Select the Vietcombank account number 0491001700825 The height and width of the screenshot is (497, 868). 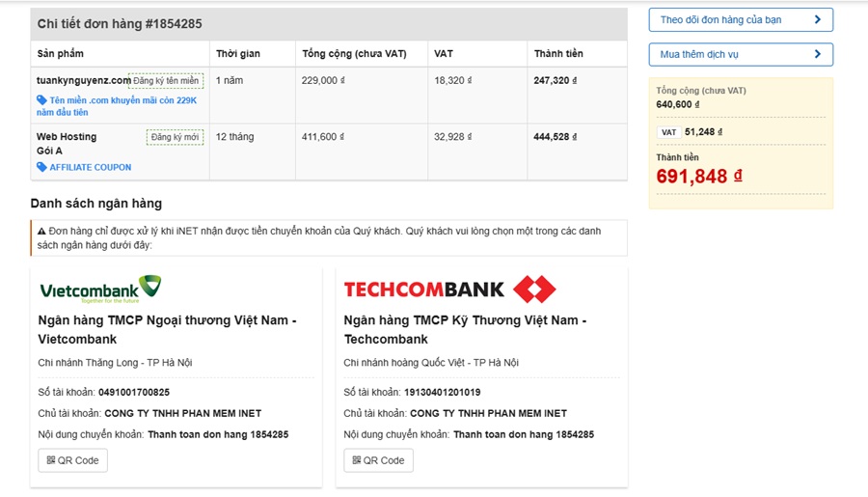(x=133, y=392)
